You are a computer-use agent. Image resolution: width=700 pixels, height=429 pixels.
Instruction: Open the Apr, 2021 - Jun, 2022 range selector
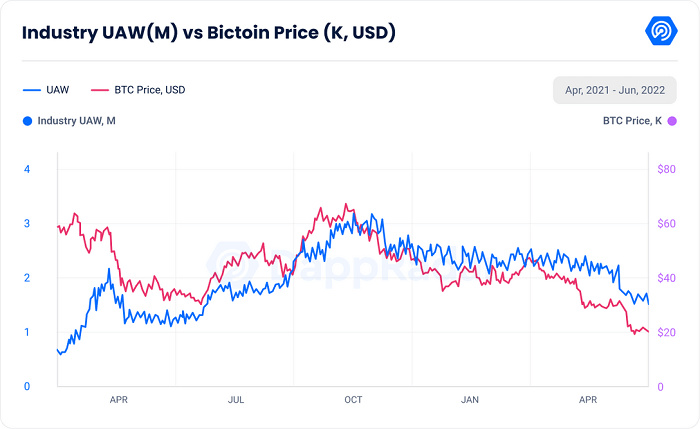pos(615,90)
